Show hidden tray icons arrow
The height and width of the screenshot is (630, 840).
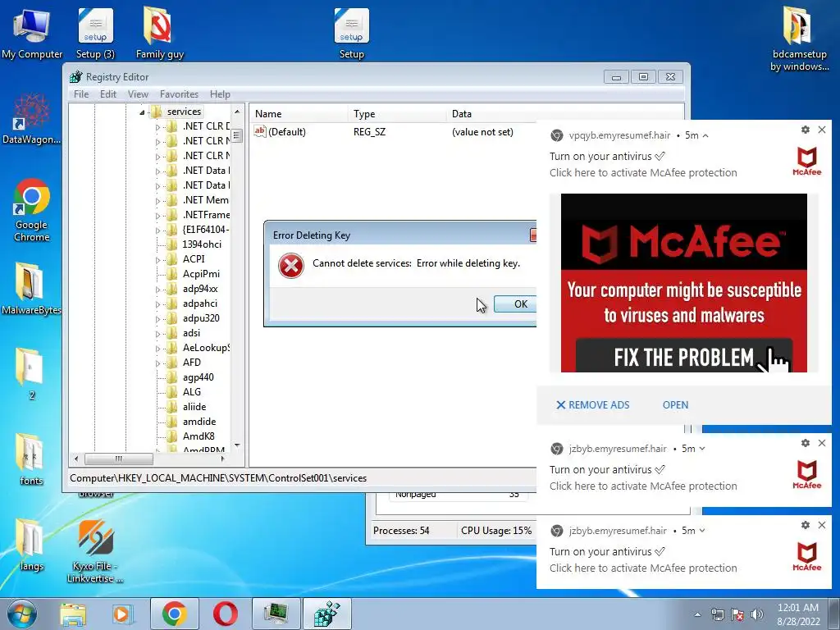[697, 614]
